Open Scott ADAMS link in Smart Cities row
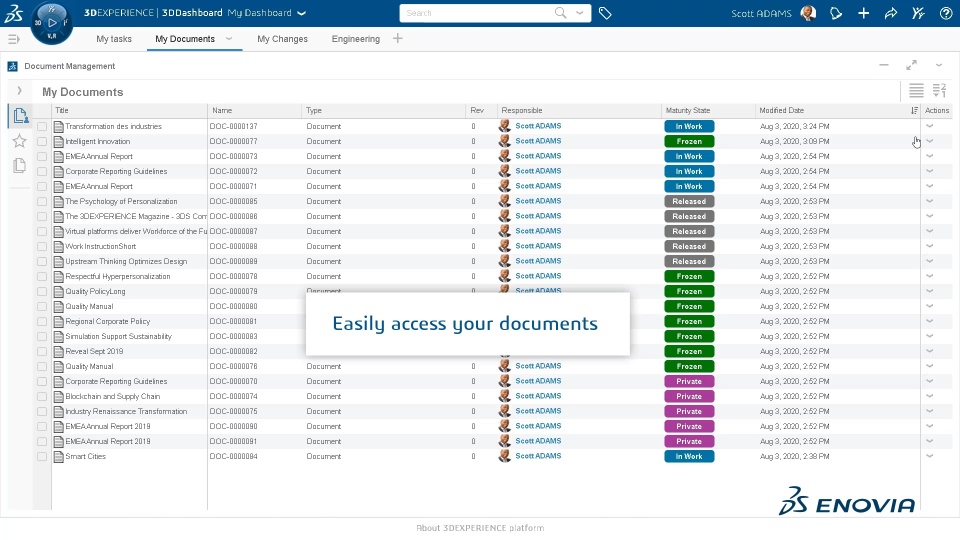960x540 pixels. pyautogui.click(x=538, y=456)
